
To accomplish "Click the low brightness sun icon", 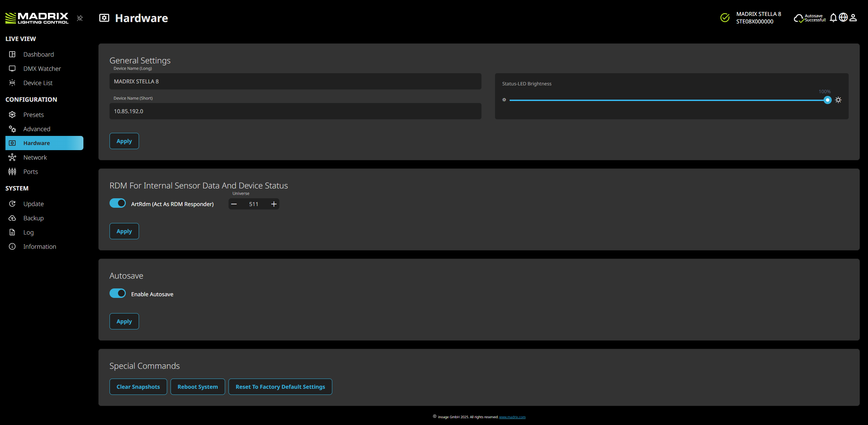I will click(x=504, y=100).
